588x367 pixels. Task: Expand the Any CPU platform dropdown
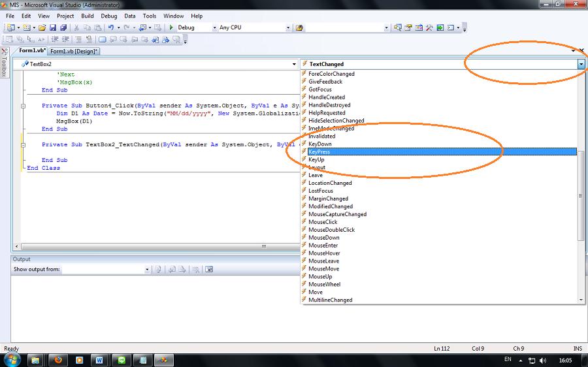click(x=287, y=28)
